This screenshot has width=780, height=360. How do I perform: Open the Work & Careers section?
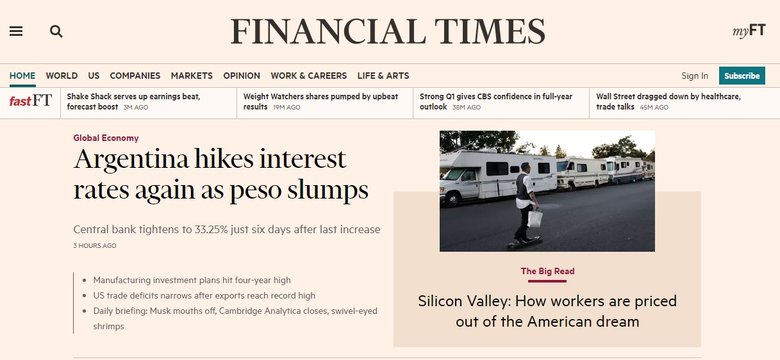[308, 76]
